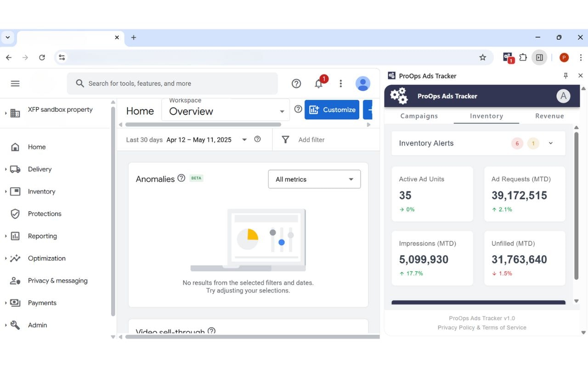588x368 pixels.
Task: Open the Chrome profile P icon
Action: pyautogui.click(x=564, y=57)
